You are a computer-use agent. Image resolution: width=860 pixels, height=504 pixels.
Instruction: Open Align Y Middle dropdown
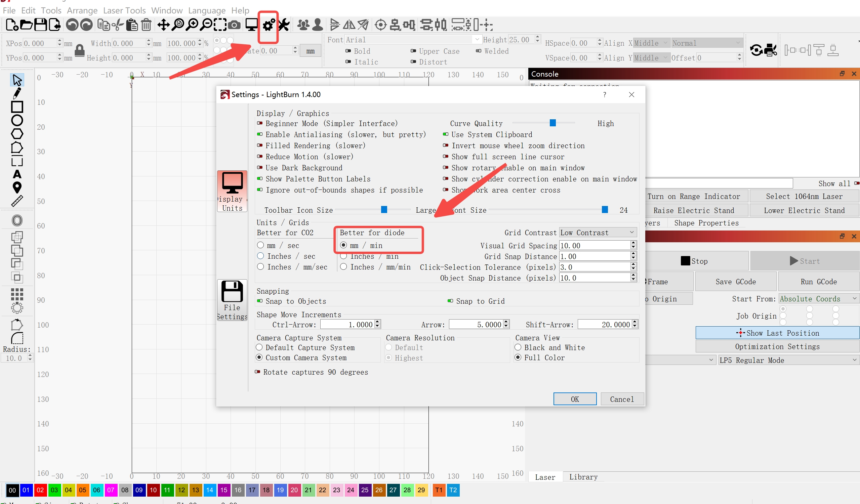click(x=651, y=58)
